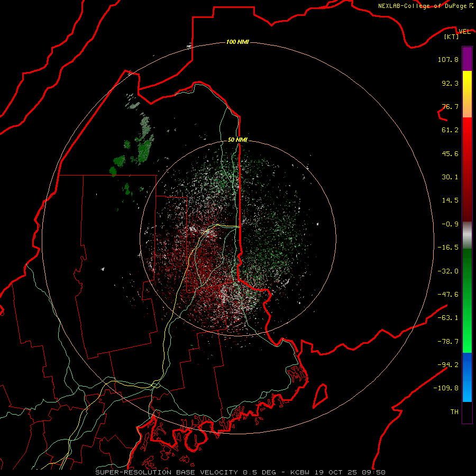Image resolution: width=476 pixels, height=476 pixels.
Task: Select the 92.3 scale value
Action: 450,83
